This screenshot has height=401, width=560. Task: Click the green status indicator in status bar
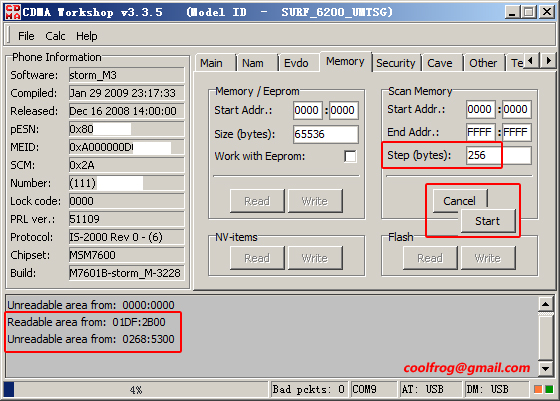[549, 389]
